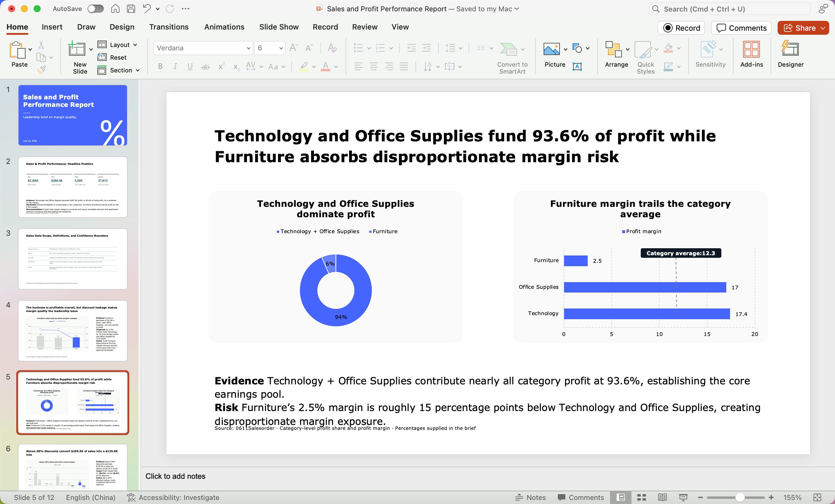Screen dimensions: 835x504
Task: Click the Home icon in title bar
Action: [x=115, y=9]
